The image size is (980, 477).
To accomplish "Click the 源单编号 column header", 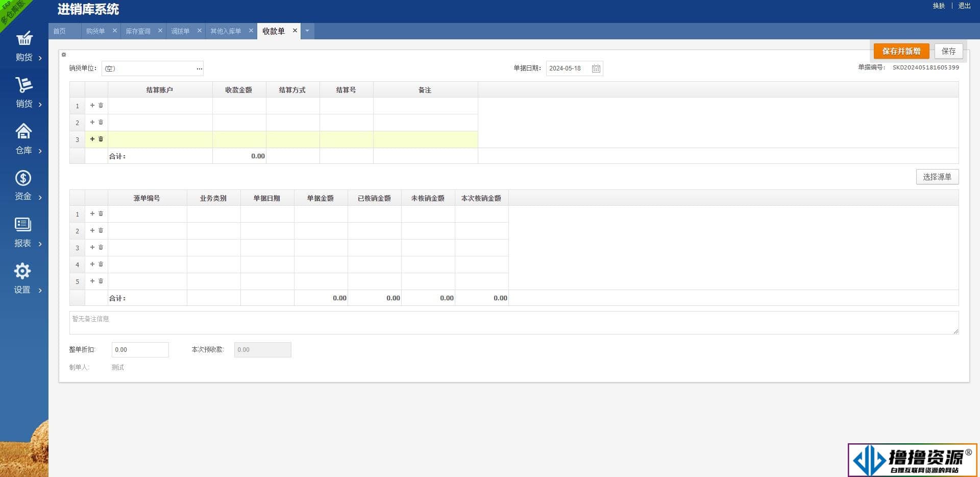I will (148, 198).
